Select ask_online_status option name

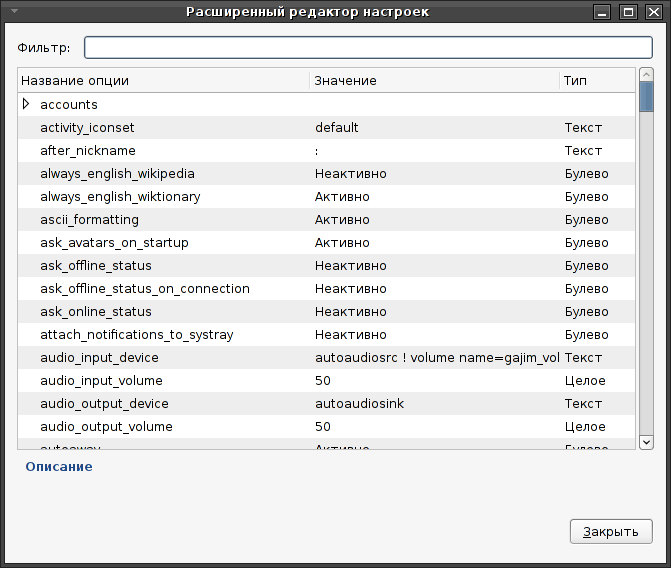[x=96, y=312]
